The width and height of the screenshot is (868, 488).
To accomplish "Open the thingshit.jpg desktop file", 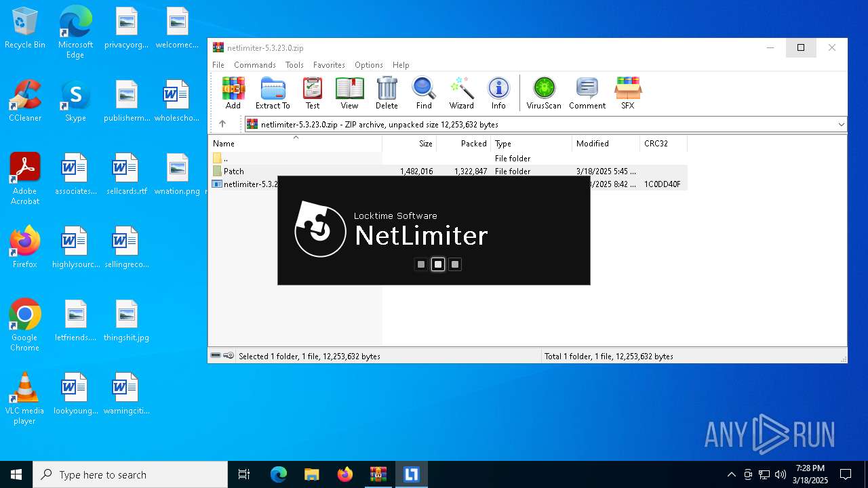I will [x=126, y=321].
